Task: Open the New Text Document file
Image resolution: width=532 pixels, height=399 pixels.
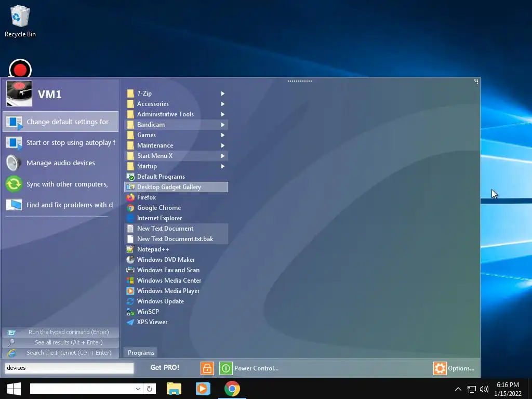Action: [x=176, y=229]
